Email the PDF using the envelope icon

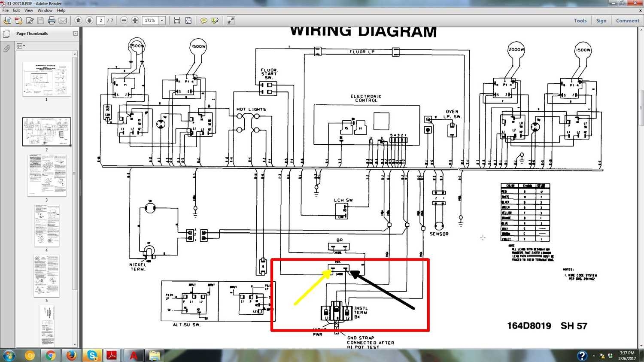pos(63,20)
